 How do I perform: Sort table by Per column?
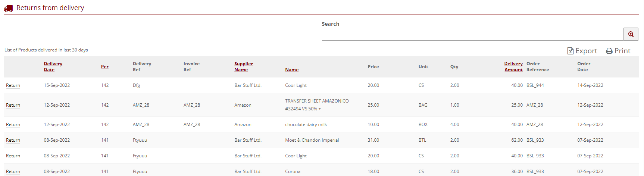pos(105,67)
